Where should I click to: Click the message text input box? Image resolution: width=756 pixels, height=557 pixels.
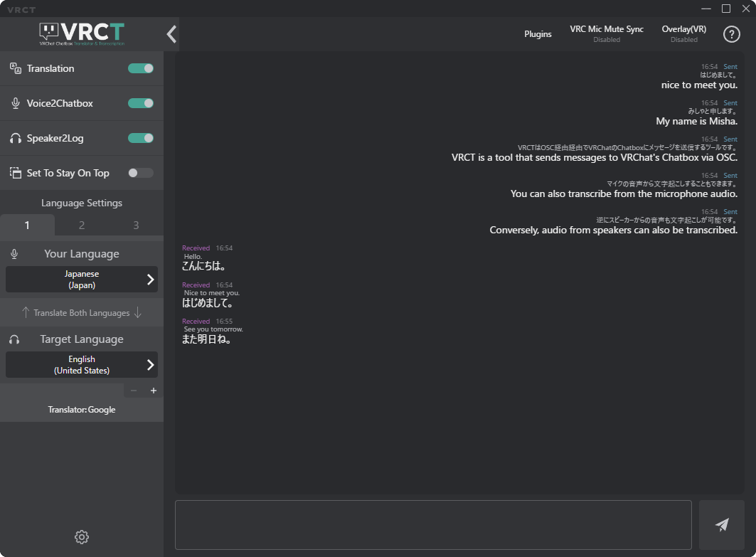433,525
